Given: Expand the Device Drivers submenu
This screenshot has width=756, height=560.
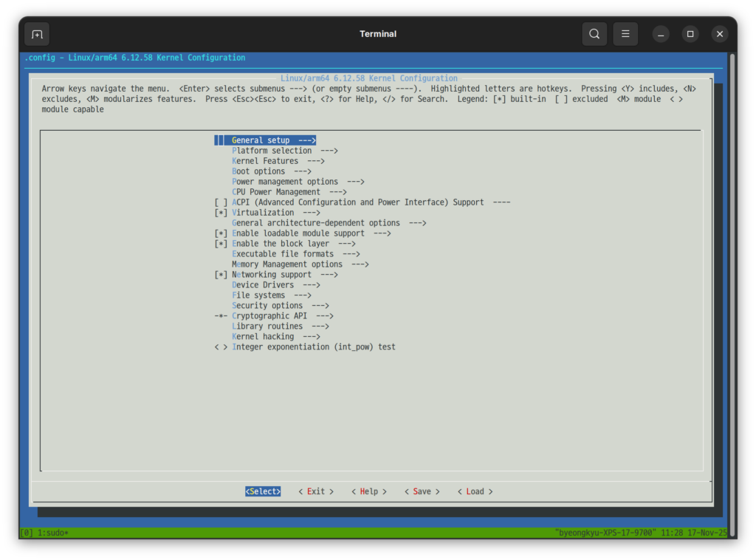Looking at the screenshot, I should coord(275,285).
